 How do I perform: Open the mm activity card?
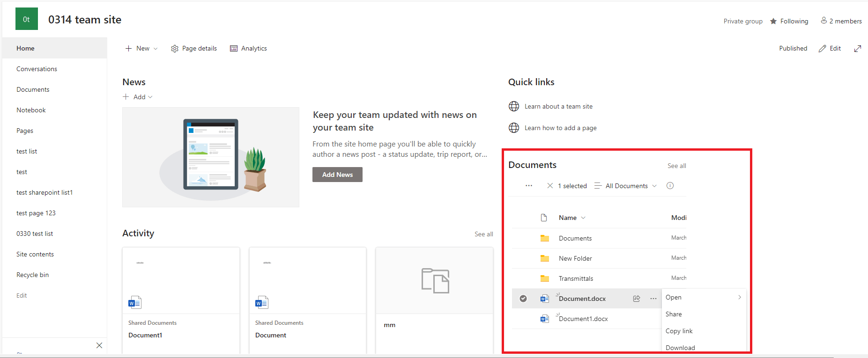pyautogui.click(x=434, y=300)
